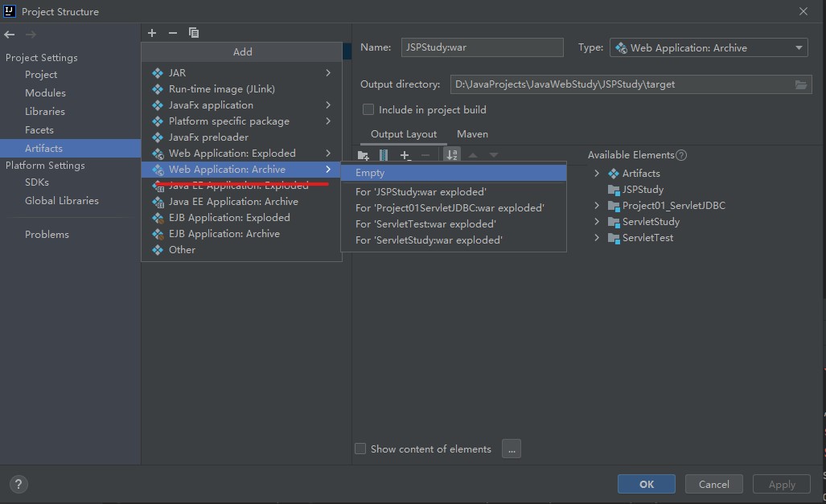This screenshot has width=826, height=504.
Task: Click the add artifact plus icon
Action: click(152, 33)
